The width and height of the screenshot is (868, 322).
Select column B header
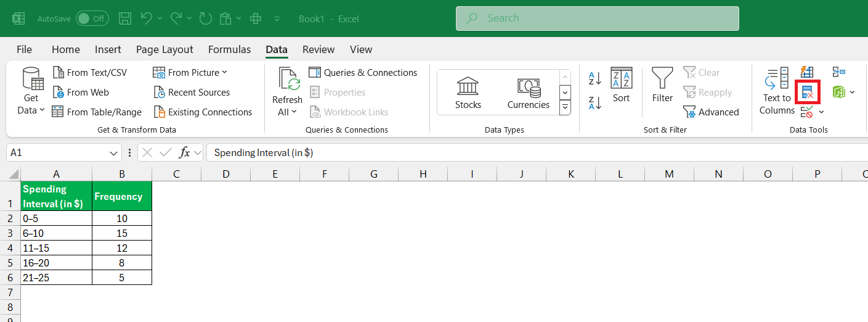(x=122, y=174)
